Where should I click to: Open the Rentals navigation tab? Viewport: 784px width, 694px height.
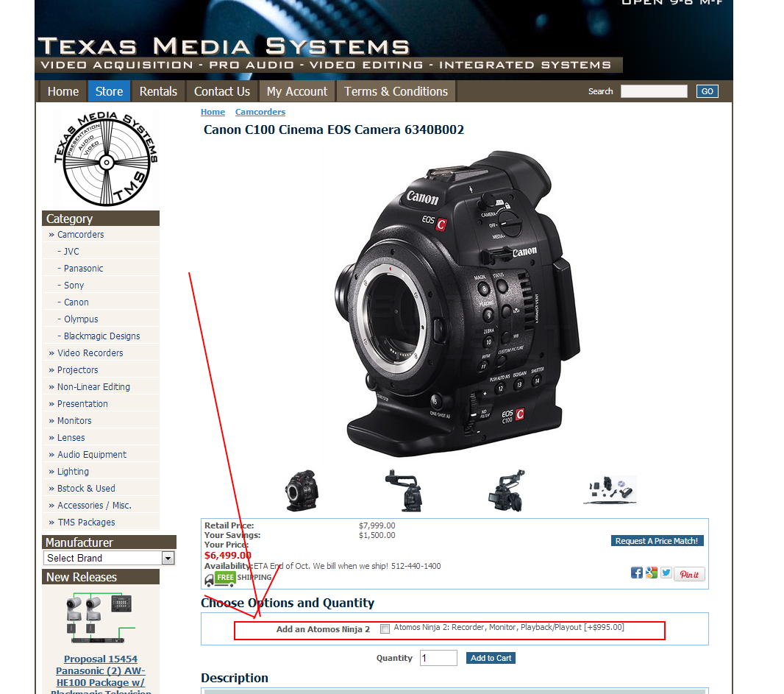pyautogui.click(x=158, y=91)
